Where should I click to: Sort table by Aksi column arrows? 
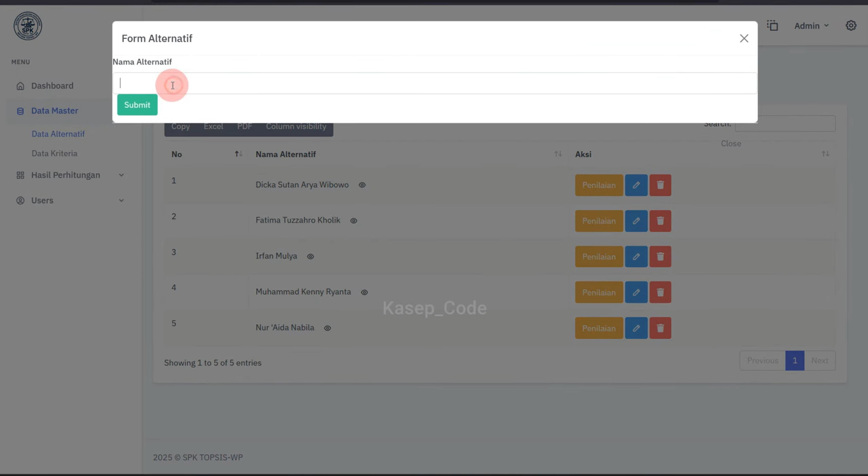pos(826,154)
